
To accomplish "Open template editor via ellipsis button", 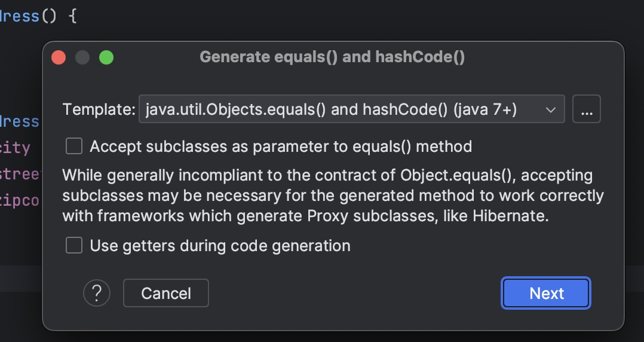I will pyautogui.click(x=586, y=109).
